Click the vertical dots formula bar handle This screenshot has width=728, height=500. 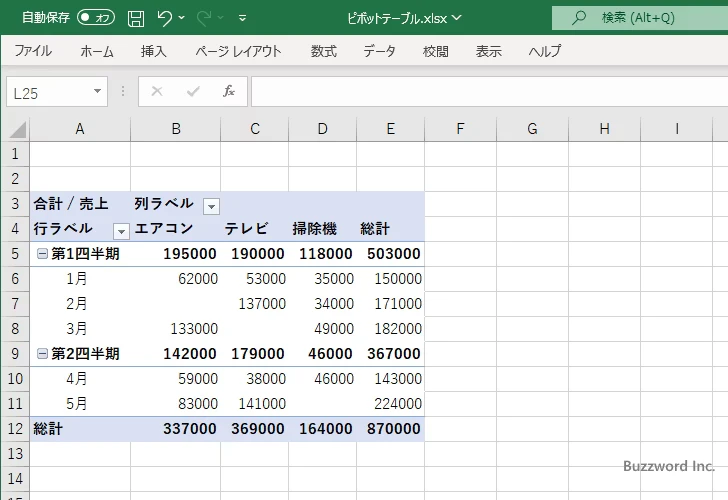click(x=123, y=91)
